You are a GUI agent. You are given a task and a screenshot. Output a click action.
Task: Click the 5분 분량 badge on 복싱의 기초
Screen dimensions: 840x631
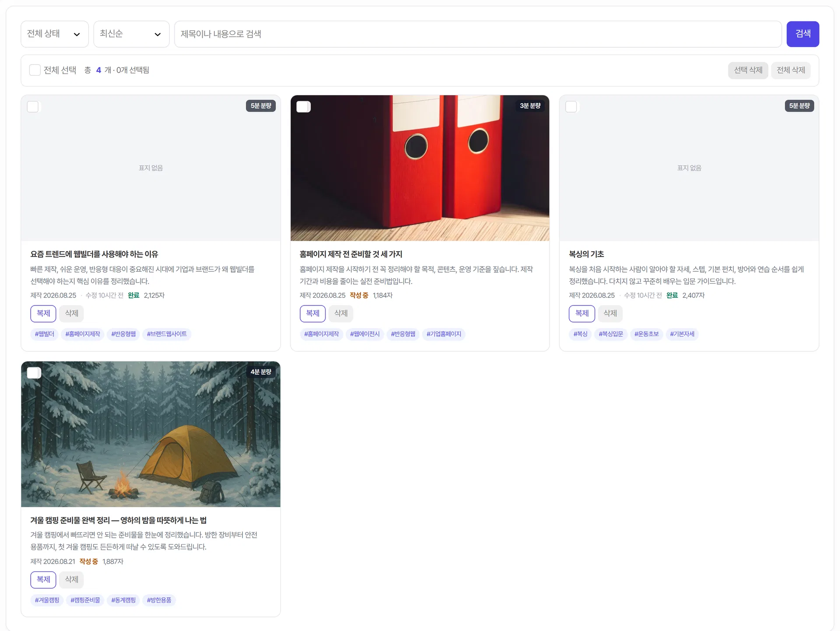tap(799, 106)
